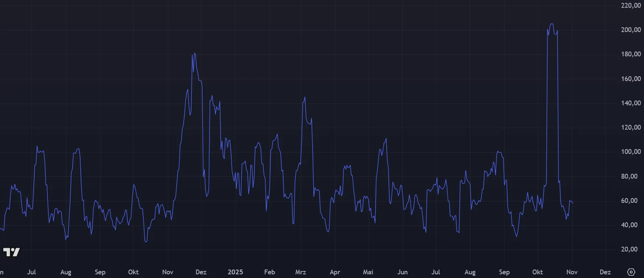Click the Okt label before 2025

click(x=133, y=272)
